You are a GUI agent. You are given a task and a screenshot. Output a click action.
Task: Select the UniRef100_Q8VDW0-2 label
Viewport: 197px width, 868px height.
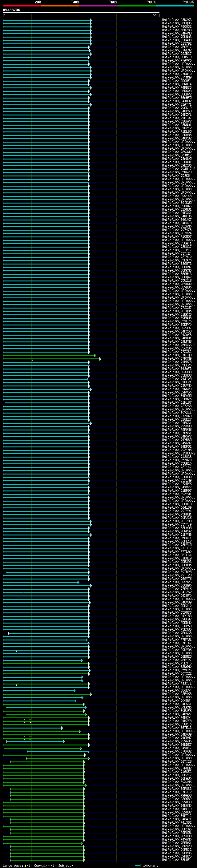[x=179, y=284]
